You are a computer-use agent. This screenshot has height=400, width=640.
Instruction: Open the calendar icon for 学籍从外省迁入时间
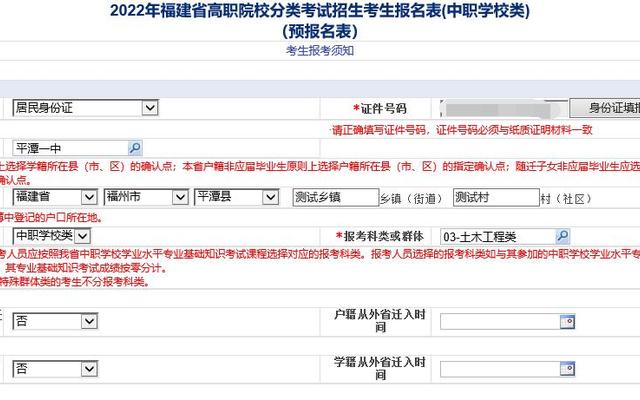568,369
